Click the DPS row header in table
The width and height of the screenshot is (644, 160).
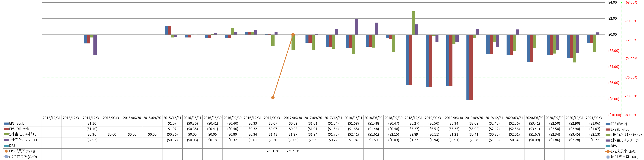coord(22,145)
